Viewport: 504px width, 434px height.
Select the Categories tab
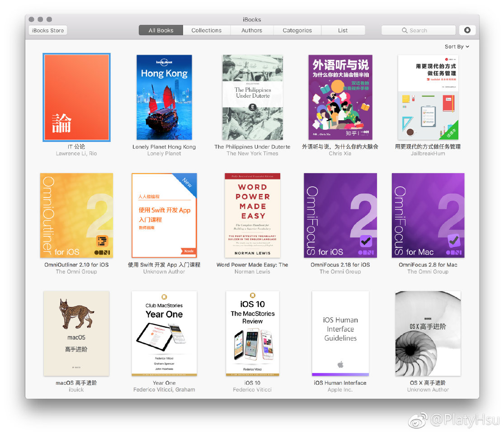pyautogui.click(x=297, y=30)
